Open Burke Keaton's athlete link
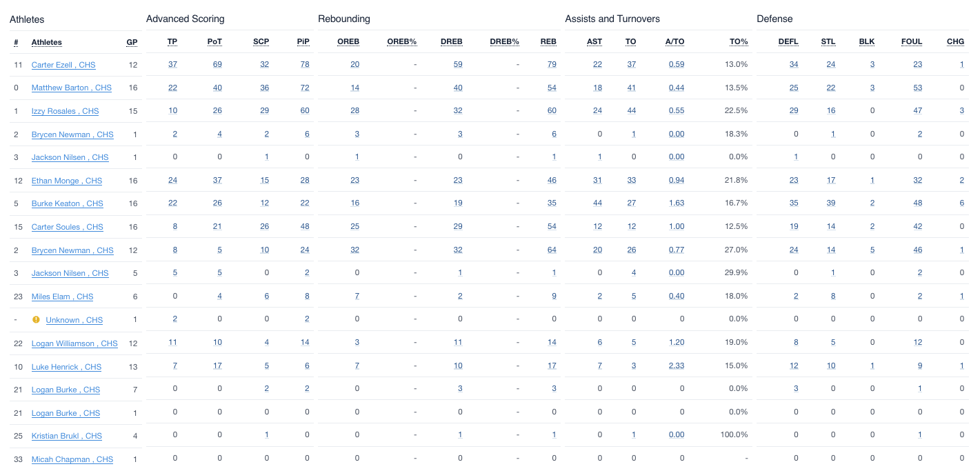This screenshot has width=980, height=471. pos(67,204)
